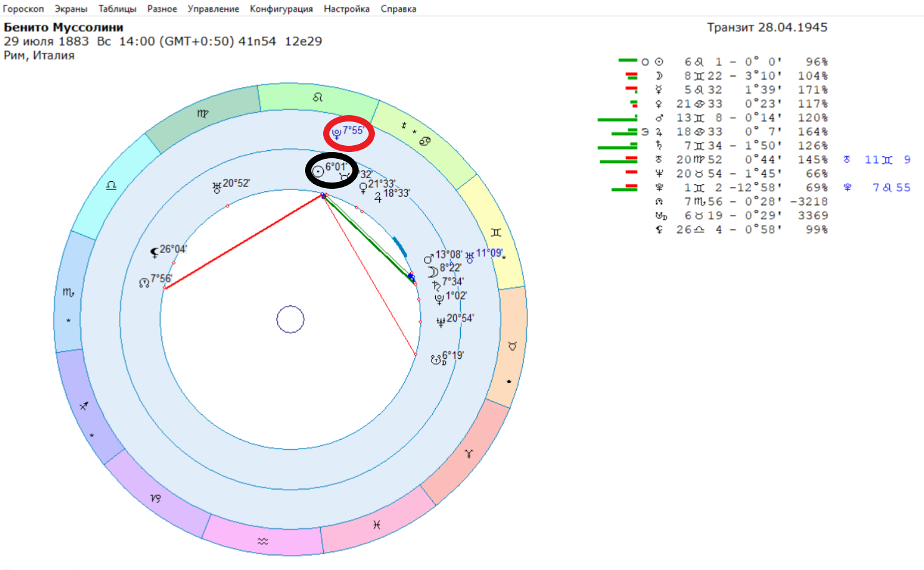Viewport: 924px width, 570px height.
Task: Click the Aries sign segment on zodiac ring
Action: click(468, 453)
